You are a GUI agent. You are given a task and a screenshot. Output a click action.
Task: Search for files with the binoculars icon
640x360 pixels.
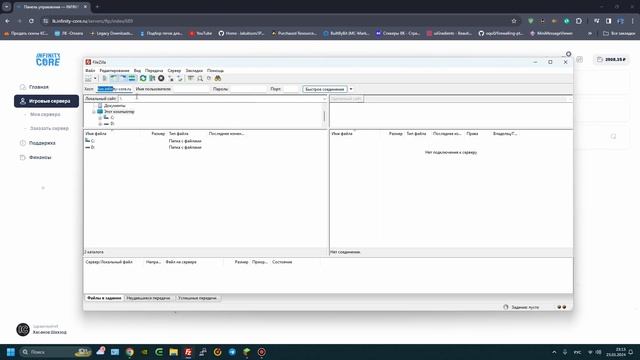(x=218, y=78)
